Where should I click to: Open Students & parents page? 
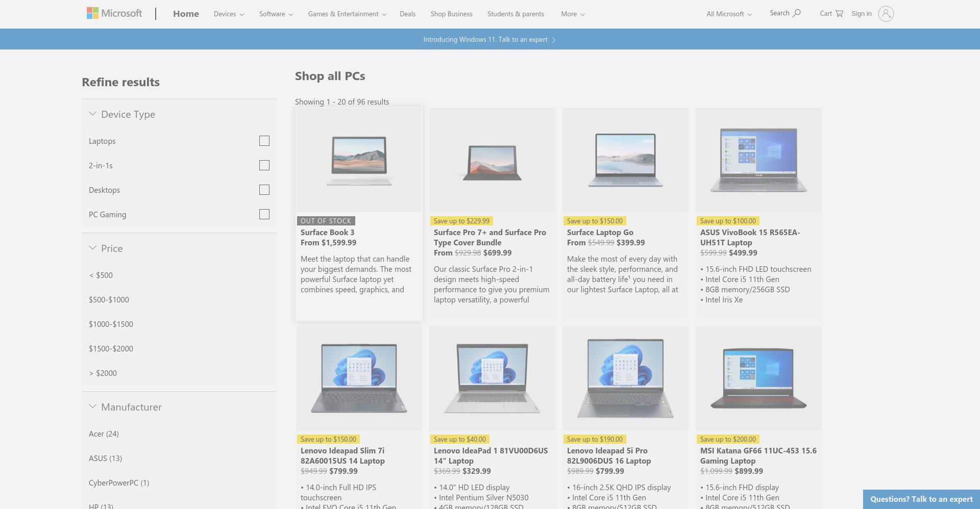[x=516, y=14]
